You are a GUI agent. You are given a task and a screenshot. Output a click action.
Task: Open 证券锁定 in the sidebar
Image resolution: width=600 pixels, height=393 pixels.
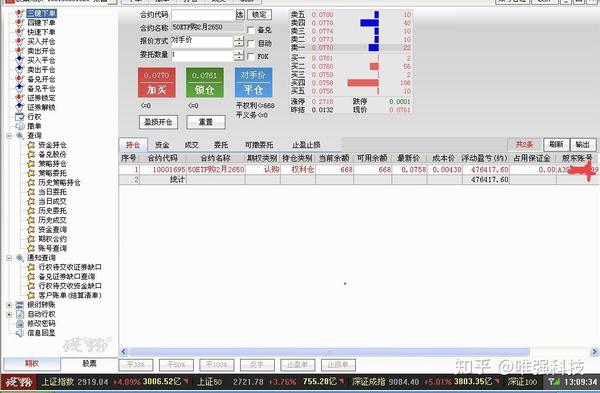(x=41, y=98)
